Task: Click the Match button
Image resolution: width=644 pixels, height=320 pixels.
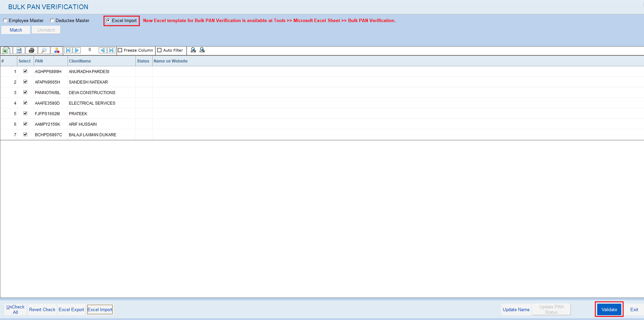Action: [16, 30]
